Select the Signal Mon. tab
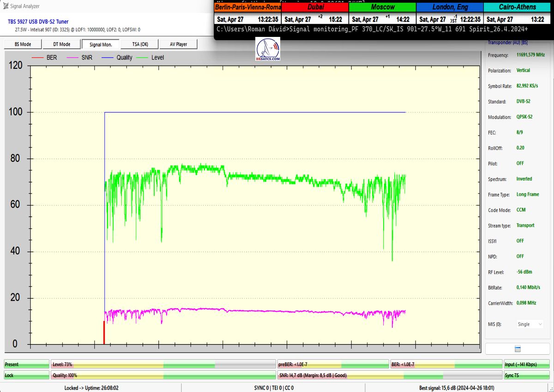Image resolution: width=554 pixels, height=392 pixels. click(x=101, y=44)
